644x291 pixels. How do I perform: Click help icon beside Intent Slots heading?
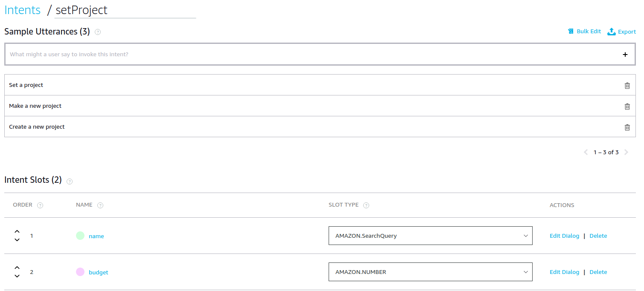click(x=70, y=181)
